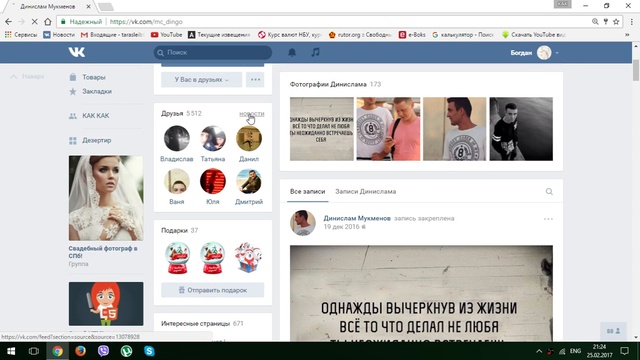
Task: Switch the ENG keyboard language indicator
Action: [x=576, y=351]
